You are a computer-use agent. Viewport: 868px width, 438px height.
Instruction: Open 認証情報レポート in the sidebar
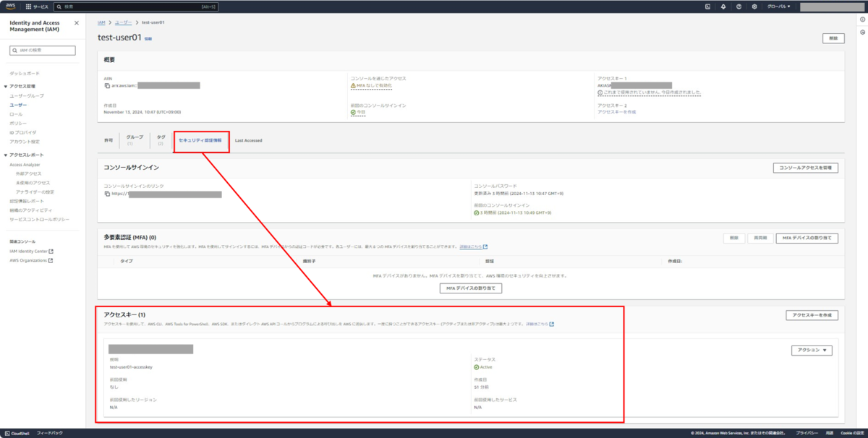27,201
